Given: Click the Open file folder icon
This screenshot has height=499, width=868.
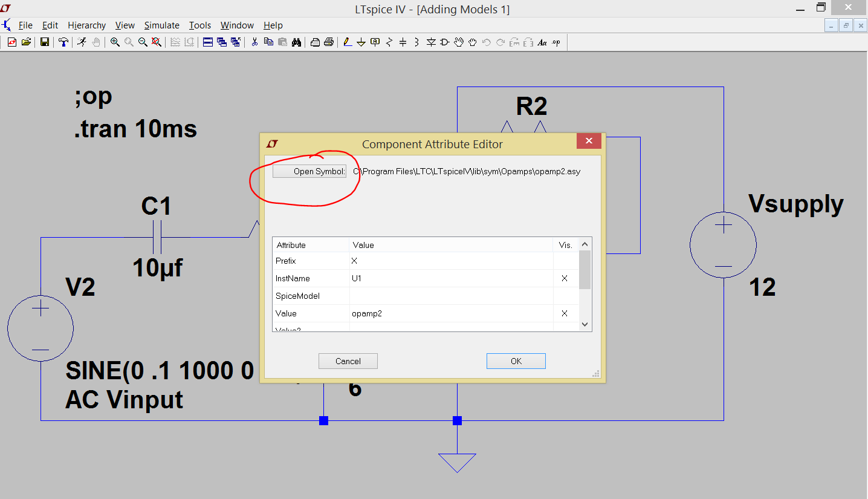Looking at the screenshot, I should click(26, 42).
